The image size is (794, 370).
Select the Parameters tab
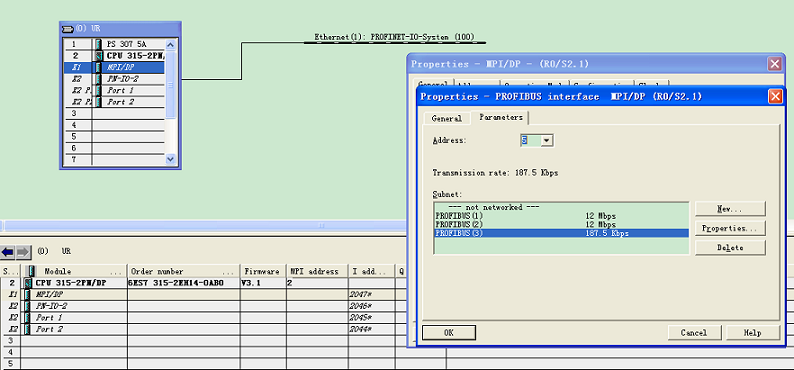[x=500, y=117]
